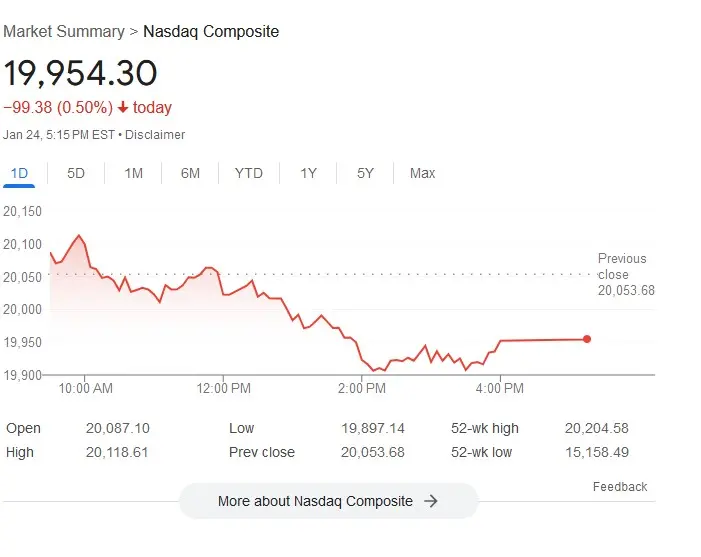Click the red end-point dot on chart
The width and height of the screenshot is (701, 557).
pyautogui.click(x=586, y=339)
